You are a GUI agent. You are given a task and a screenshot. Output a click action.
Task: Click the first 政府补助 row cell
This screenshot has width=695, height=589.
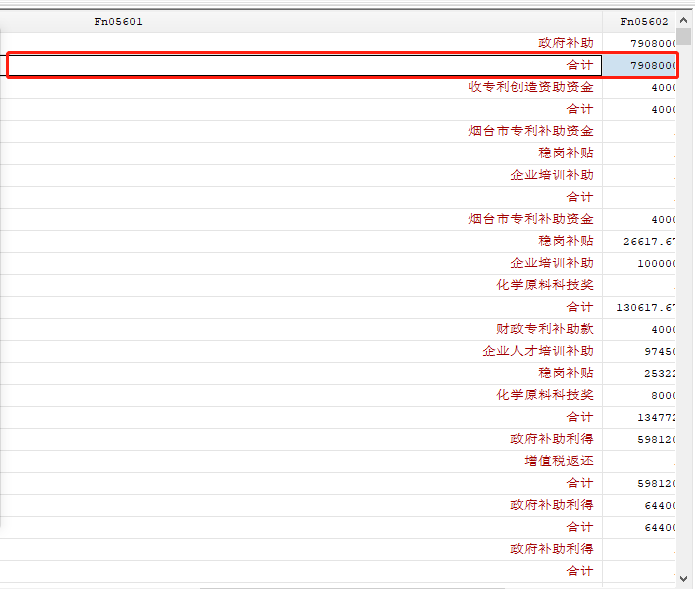tap(301, 43)
